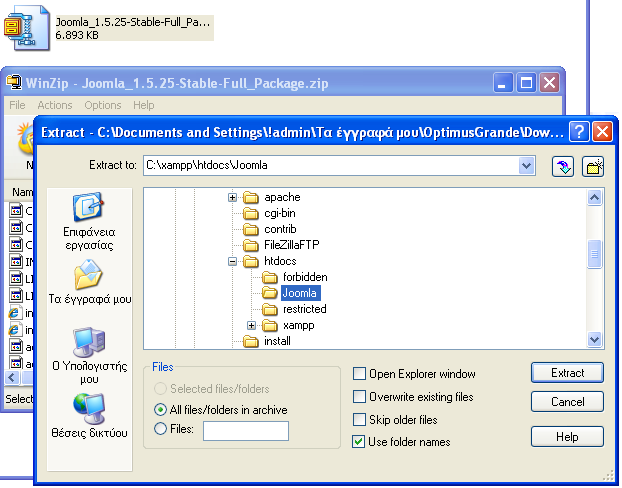The height and width of the screenshot is (488, 622).
Task: Click the new folder icon beside Extract to
Action: click(593, 166)
